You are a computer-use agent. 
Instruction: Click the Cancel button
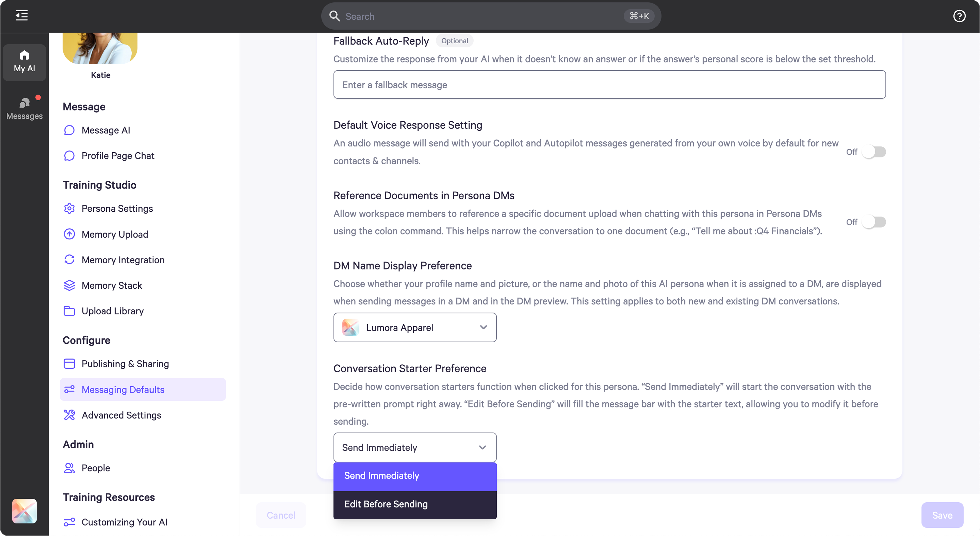pos(281,515)
